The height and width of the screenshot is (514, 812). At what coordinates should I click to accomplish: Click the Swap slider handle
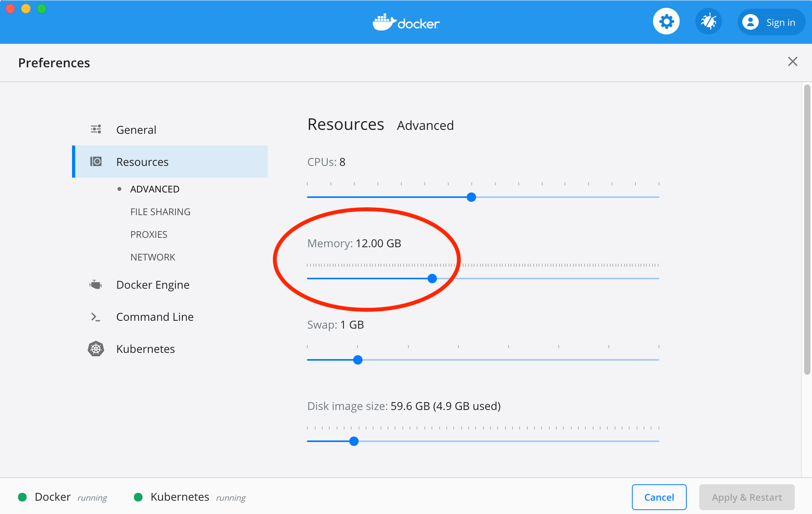click(x=357, y=360)
